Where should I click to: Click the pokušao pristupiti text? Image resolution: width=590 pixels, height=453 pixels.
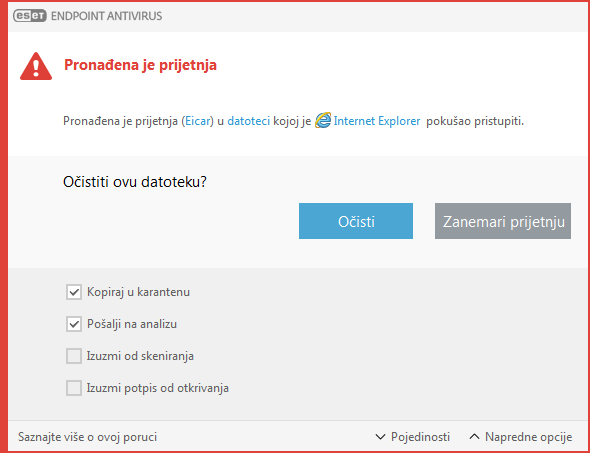pyautogui.click(x=475, y=122)
